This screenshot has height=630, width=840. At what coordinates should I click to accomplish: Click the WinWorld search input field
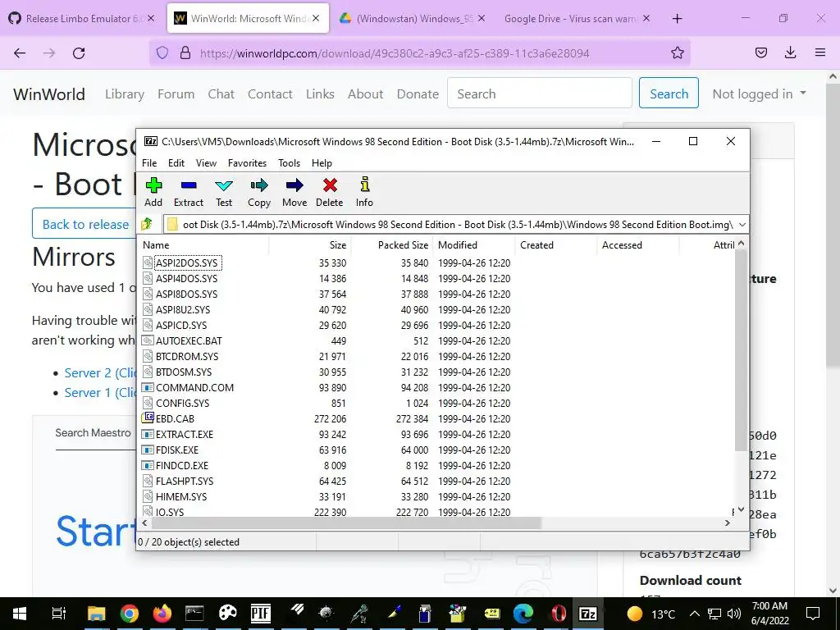[x=540, y=94]
